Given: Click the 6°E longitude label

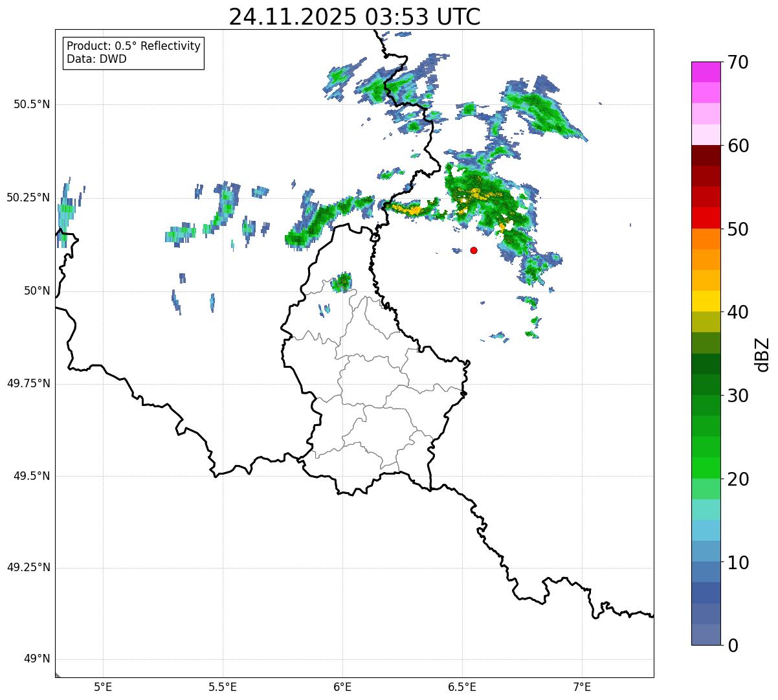Looking at the screenshot, I should [342, 687].
